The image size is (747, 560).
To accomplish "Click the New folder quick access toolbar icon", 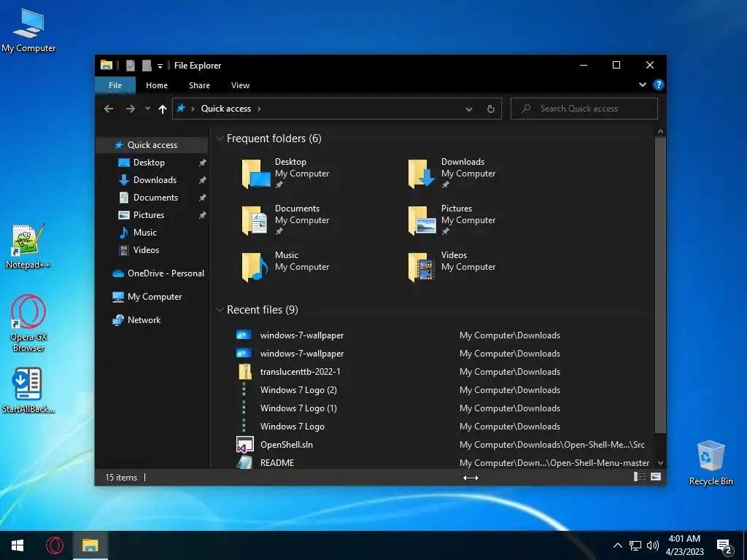I will point(147,66).
